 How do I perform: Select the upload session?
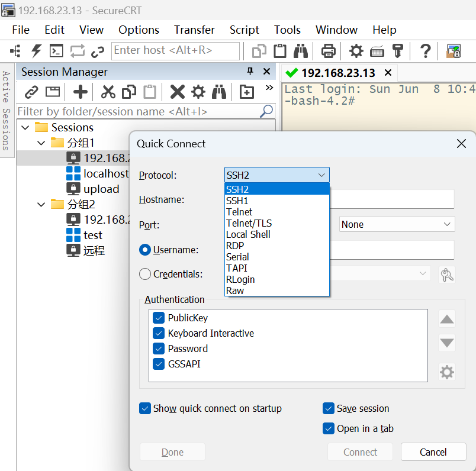point(101,189)
